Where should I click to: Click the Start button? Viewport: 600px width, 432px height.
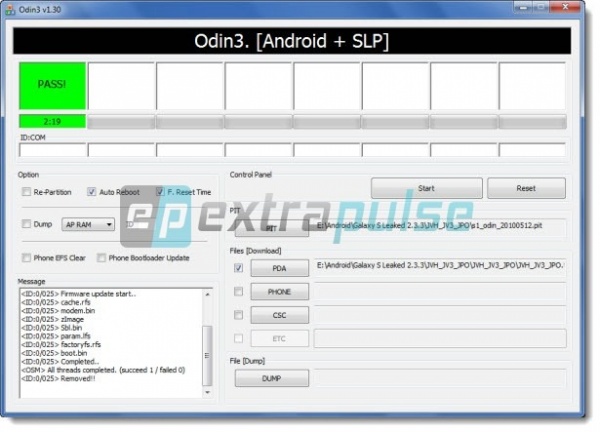tap(426, 188)
